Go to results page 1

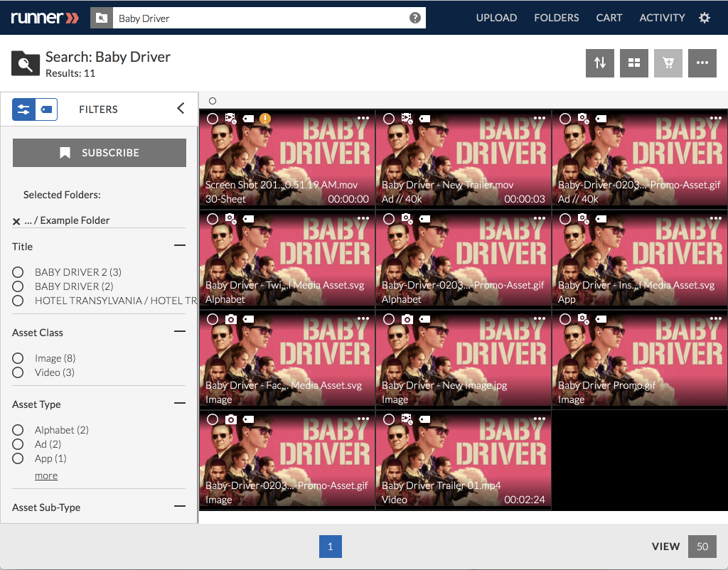pyautogui.click(x=331, y=547)
